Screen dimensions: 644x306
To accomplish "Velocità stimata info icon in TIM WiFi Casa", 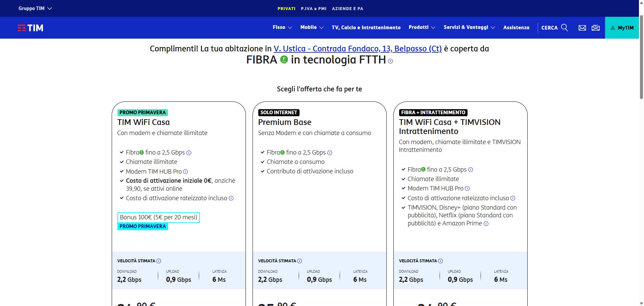I will coord(159,261).
